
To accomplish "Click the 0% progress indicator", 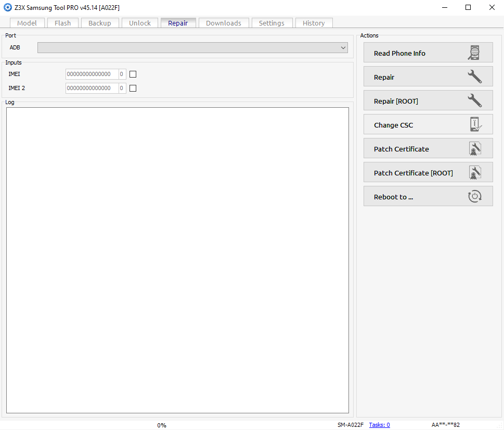I will pos(162,425).
